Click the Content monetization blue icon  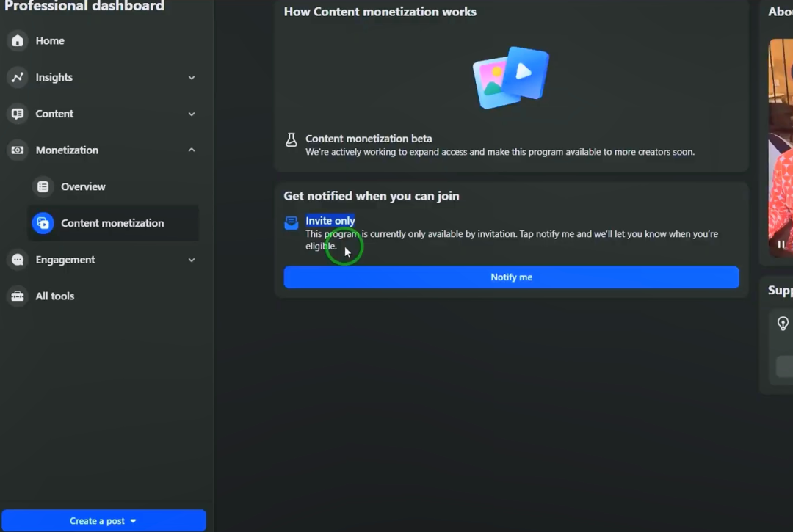click(x=43, y=223)
